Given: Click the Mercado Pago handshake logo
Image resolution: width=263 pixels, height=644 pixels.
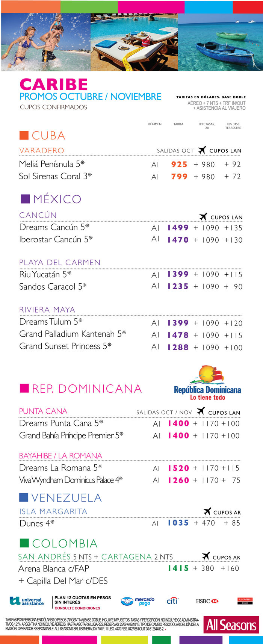Looking at the screenshot, I should pos(138,601).
